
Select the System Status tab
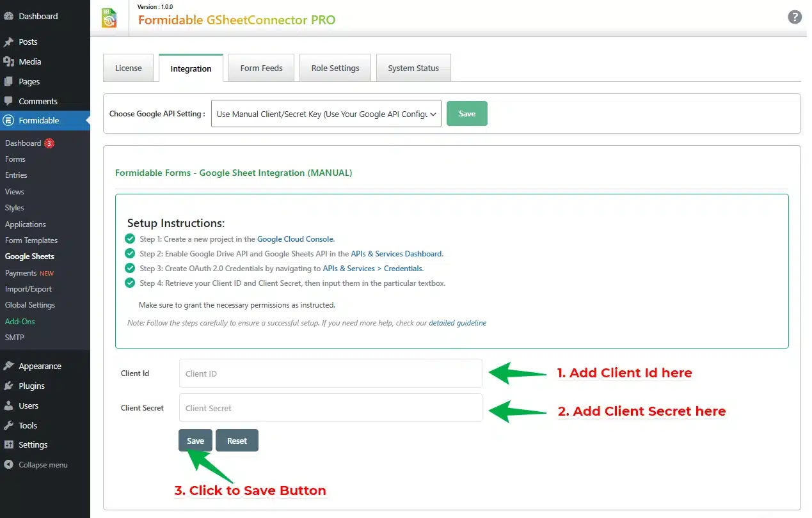[413, 68]
